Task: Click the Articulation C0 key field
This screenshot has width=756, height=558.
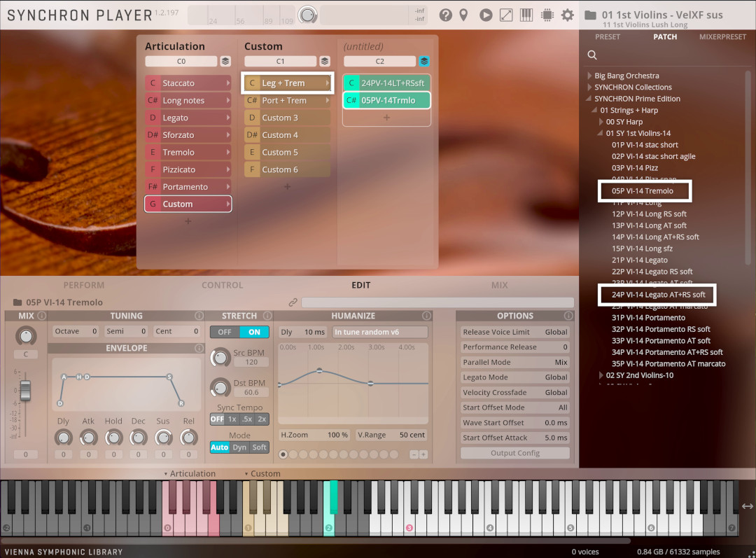Action: coord(181,61)
